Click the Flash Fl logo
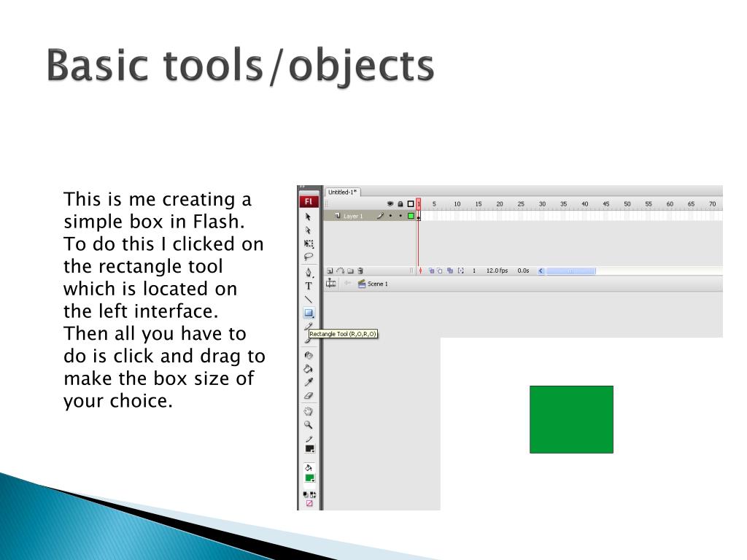 [x=309, y=201]
